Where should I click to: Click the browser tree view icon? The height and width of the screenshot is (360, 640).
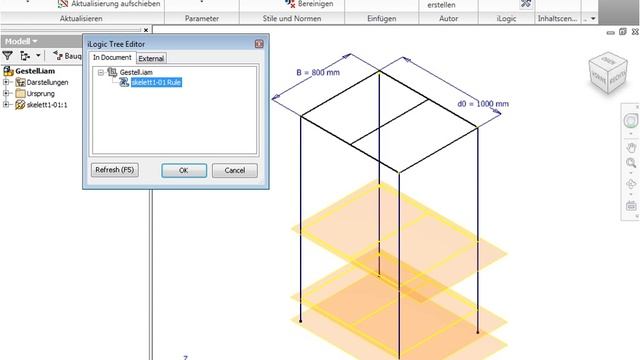click(x=25, y=56)
